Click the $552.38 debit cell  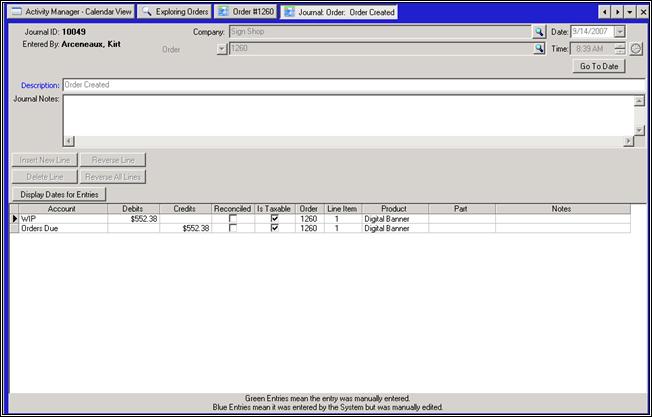tap(133, 219)
